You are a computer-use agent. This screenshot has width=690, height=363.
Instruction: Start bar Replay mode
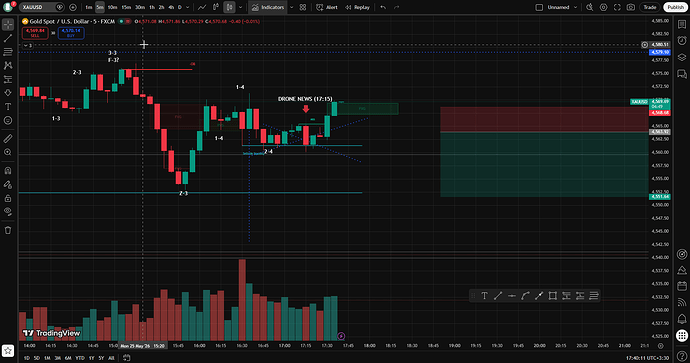coord(357,7)
